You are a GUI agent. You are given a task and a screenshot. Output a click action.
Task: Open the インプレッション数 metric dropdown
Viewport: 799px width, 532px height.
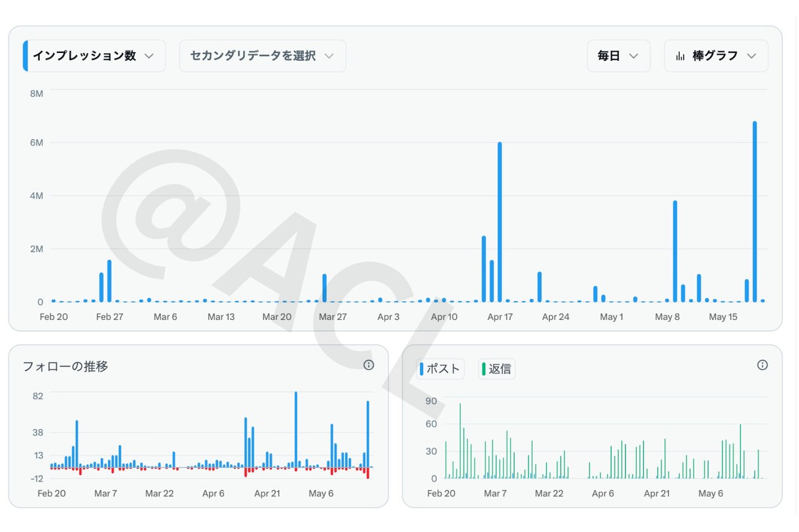click(x=94, y=56)
